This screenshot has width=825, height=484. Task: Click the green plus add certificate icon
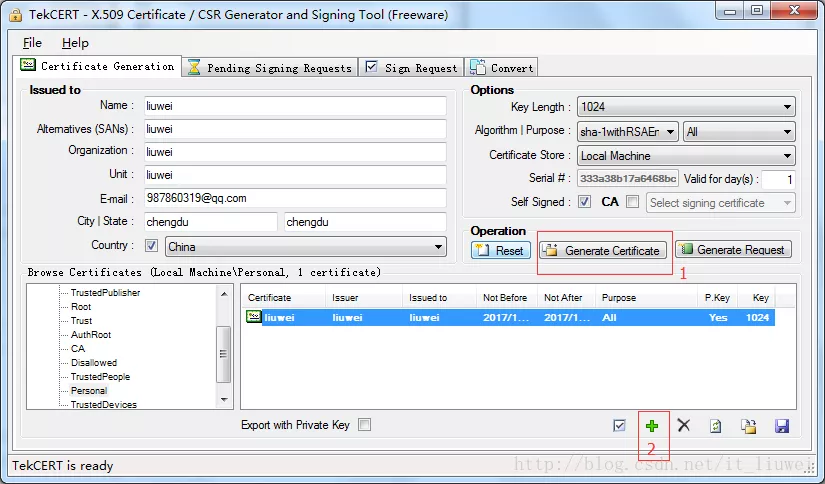pyautogui.click(x=652, y=426)
